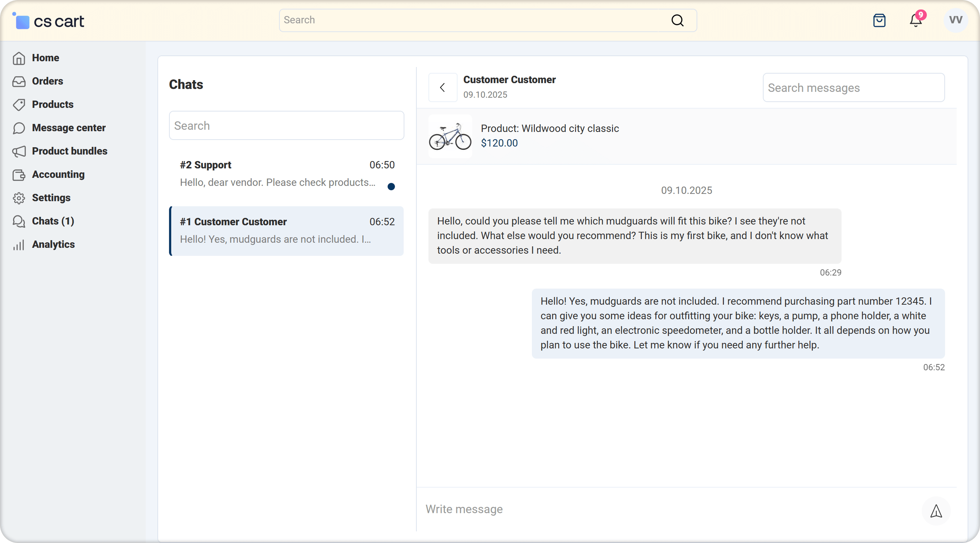Focus the Write message input
The width and height of the screenshot is (980, 543).
[x=670, y=509]
